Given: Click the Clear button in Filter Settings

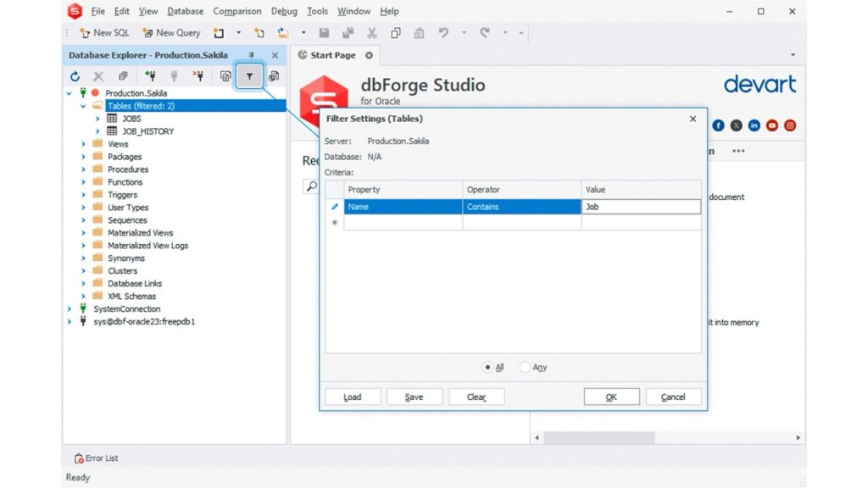Looking at the screenshot, I should click(x=476, y=396).
